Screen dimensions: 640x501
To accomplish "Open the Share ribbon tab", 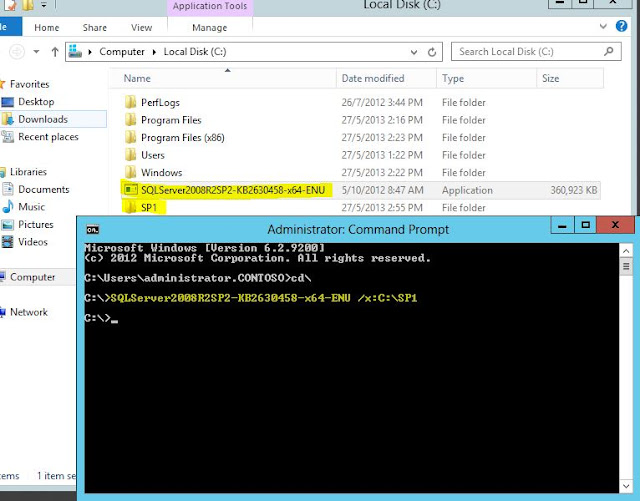I will click(x=95, y=28).
